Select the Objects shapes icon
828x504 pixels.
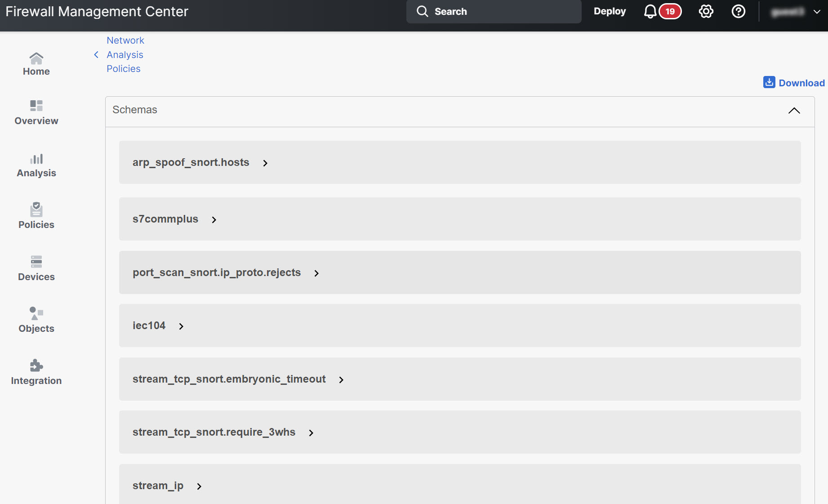[36, 313]
